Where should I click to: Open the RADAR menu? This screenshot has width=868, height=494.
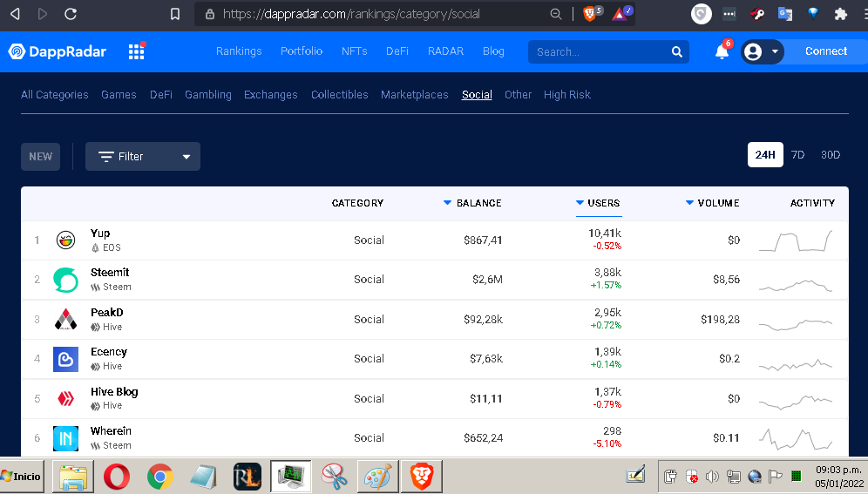[445, 51]
